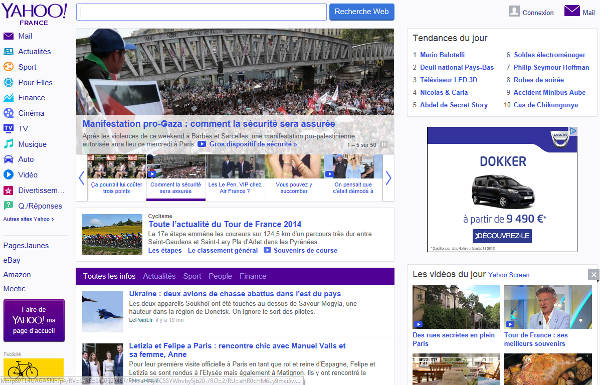Viewport: 600px width, 385px height.
Task: Open Letizia et Felipe à Paris article
Action: coord(237,350)
